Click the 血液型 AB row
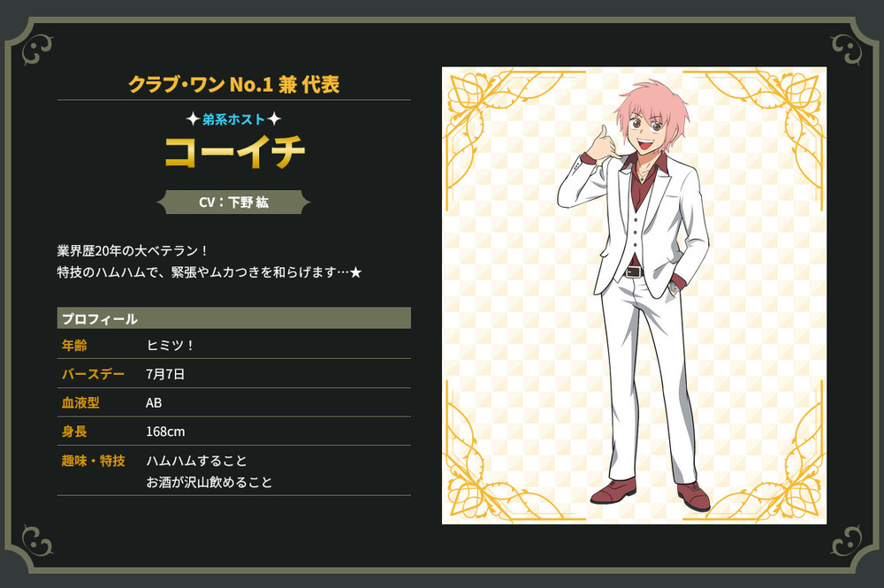 [234, 402]
